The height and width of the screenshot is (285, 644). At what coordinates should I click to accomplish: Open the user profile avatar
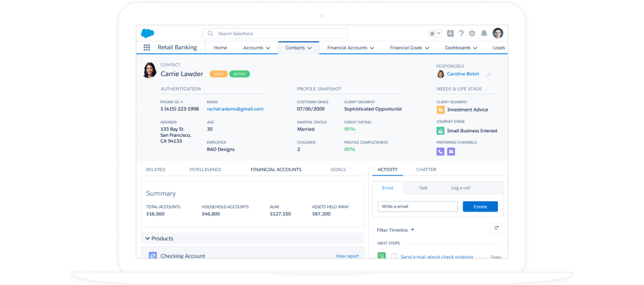(498, 34)
